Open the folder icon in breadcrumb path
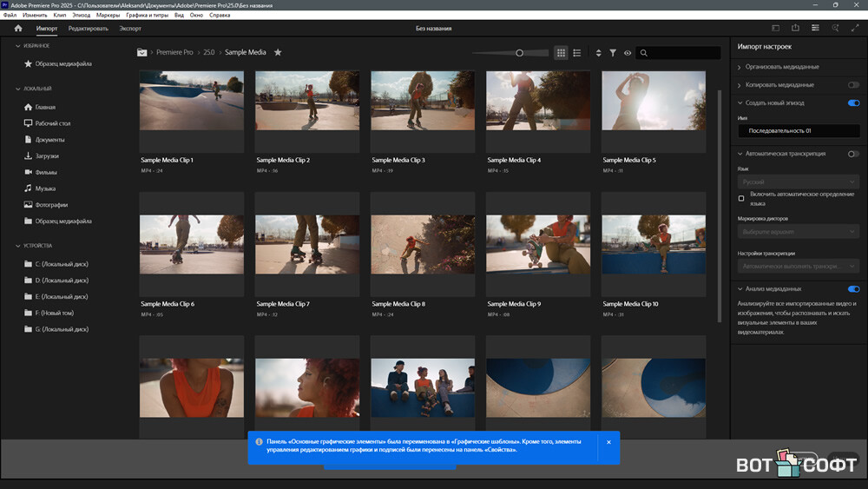The image size is (868, 489). coord(142,52)
